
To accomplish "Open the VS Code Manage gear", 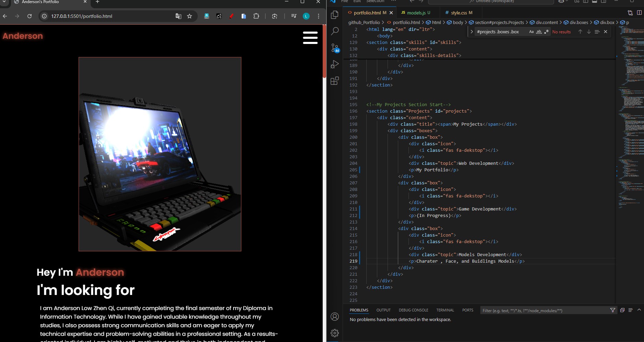I will point(335,333).
